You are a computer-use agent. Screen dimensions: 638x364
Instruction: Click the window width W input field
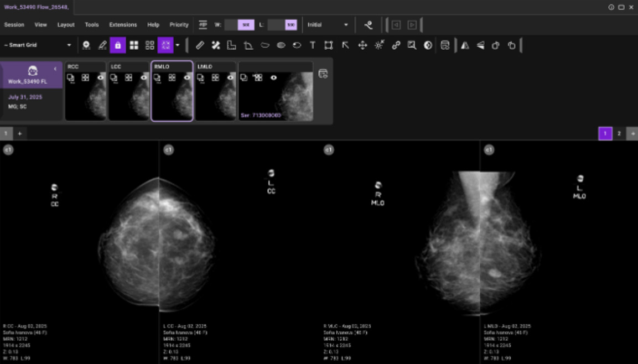tap(231, 25)
